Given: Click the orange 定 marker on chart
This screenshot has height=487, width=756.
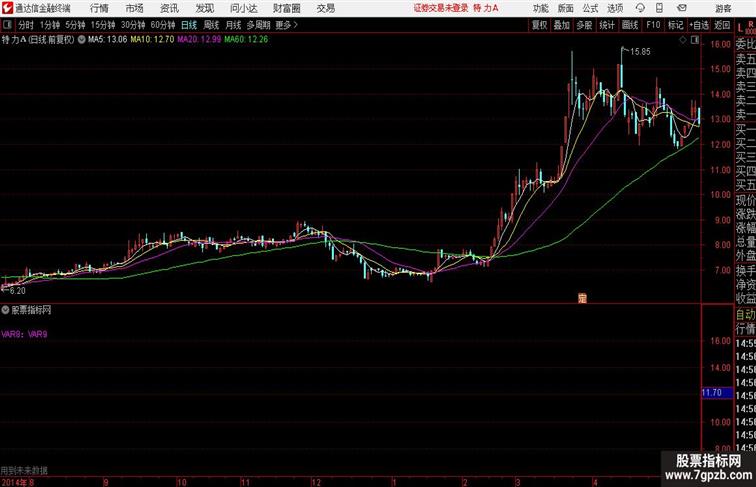Looking at the screenshot, I should [582, 298].
